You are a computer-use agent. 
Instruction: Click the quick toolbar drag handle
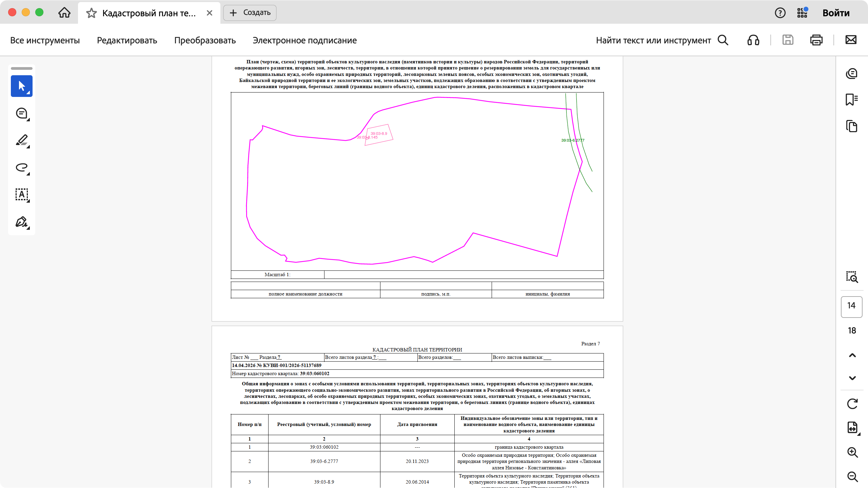pyautogui.click(x=22, y=68)
